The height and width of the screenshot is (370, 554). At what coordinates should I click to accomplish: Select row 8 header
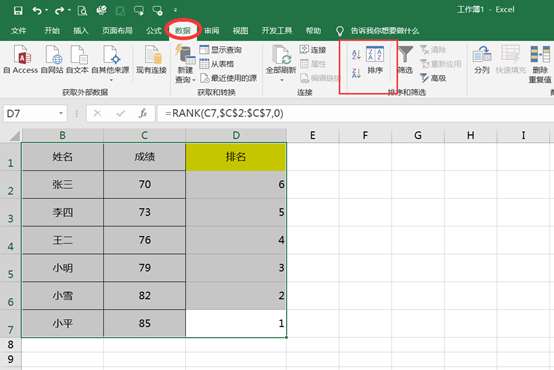(11, 345)
